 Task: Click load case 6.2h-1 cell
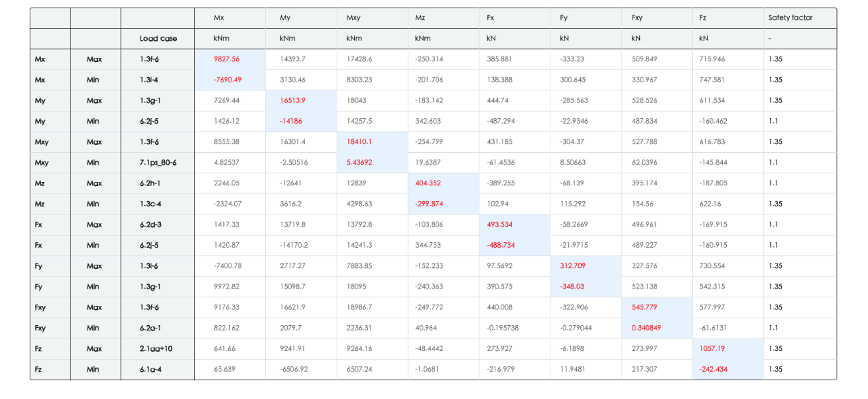pos(150,183)
